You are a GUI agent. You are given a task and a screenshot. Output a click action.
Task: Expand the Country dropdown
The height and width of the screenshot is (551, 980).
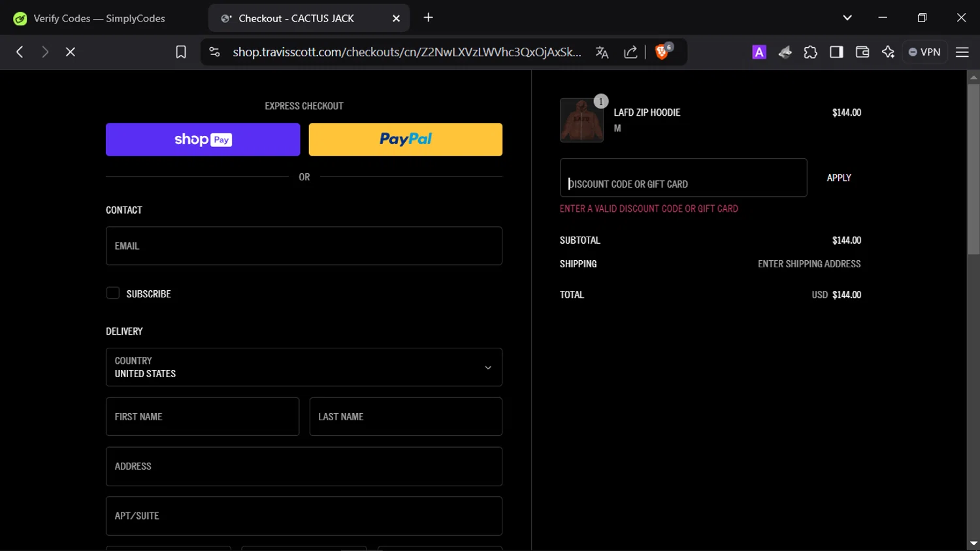(x=304, y=367)
